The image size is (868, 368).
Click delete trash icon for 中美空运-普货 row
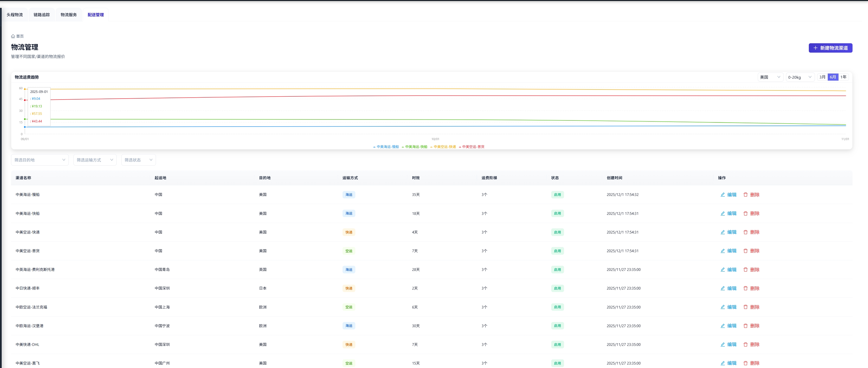coord(745,251)
